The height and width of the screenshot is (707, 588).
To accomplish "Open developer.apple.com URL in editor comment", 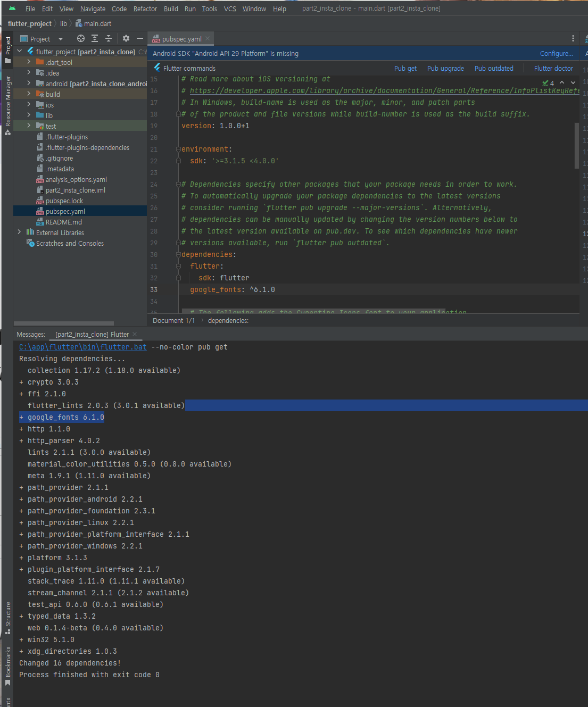I will point(385,90).
